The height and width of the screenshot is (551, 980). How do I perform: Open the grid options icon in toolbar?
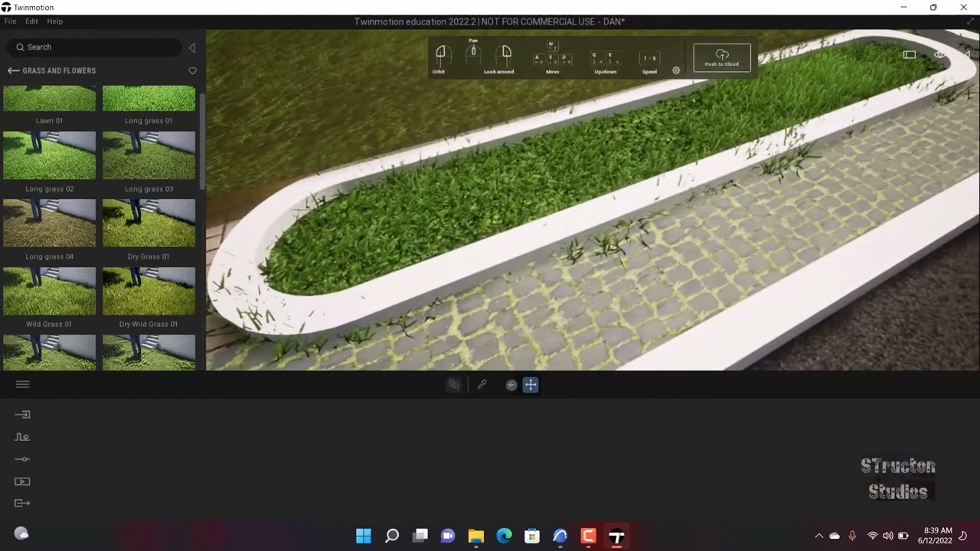tap(454, 385)
